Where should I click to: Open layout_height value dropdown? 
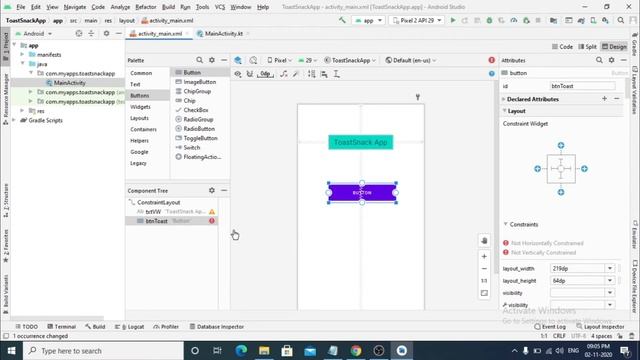click(x=610, y=280)
